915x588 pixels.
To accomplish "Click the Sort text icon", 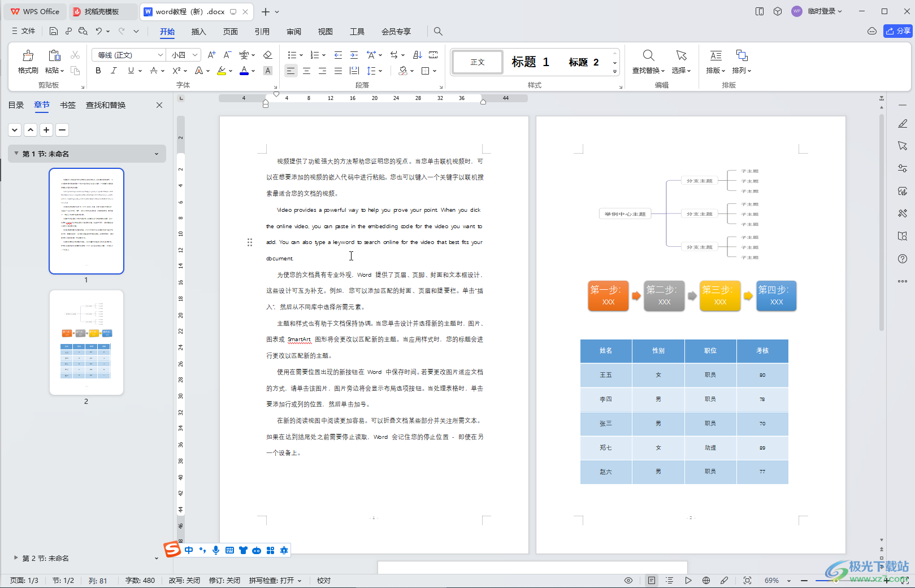I will tap(418, 55).
